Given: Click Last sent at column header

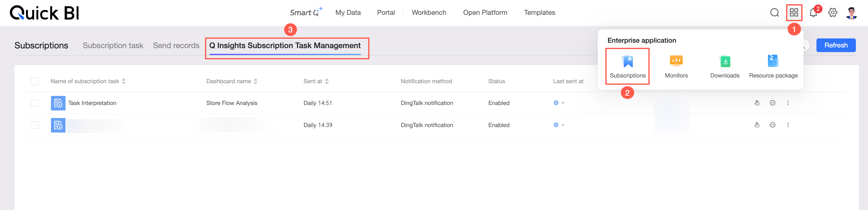Looking at the screenshot, I should coord(568,81).
